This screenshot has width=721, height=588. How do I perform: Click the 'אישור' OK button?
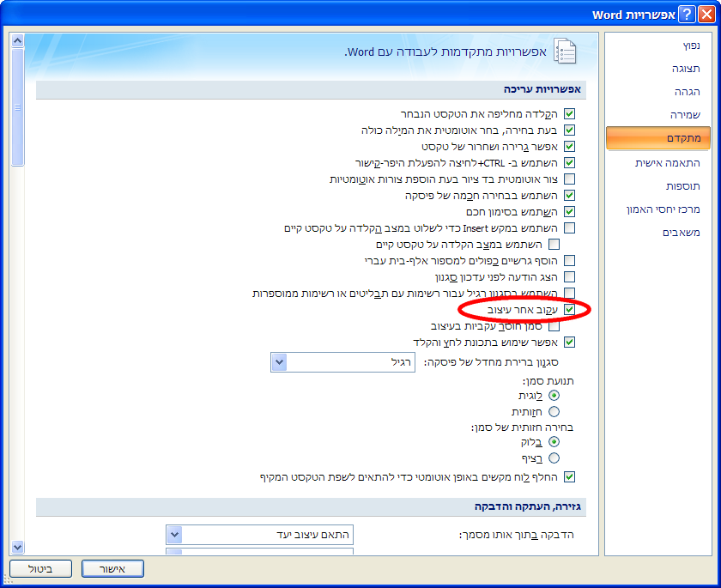pyautogui.click(x=112, y=569)
